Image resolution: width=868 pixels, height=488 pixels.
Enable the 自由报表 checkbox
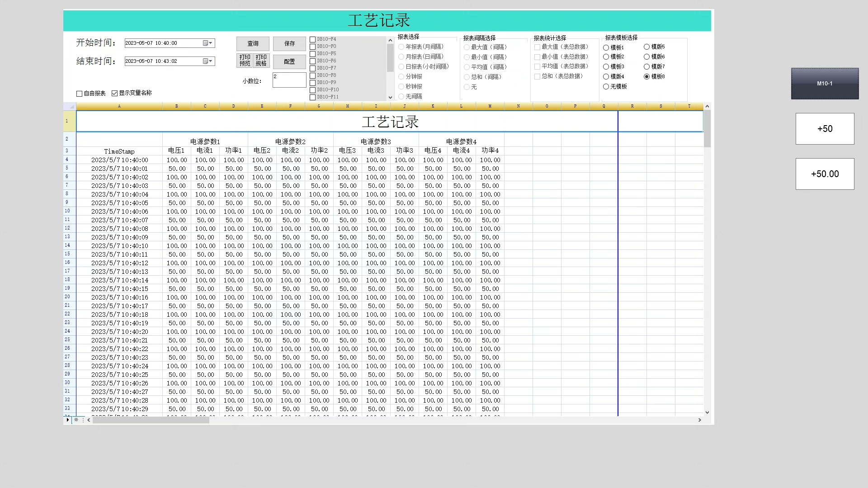coord(80,94)
